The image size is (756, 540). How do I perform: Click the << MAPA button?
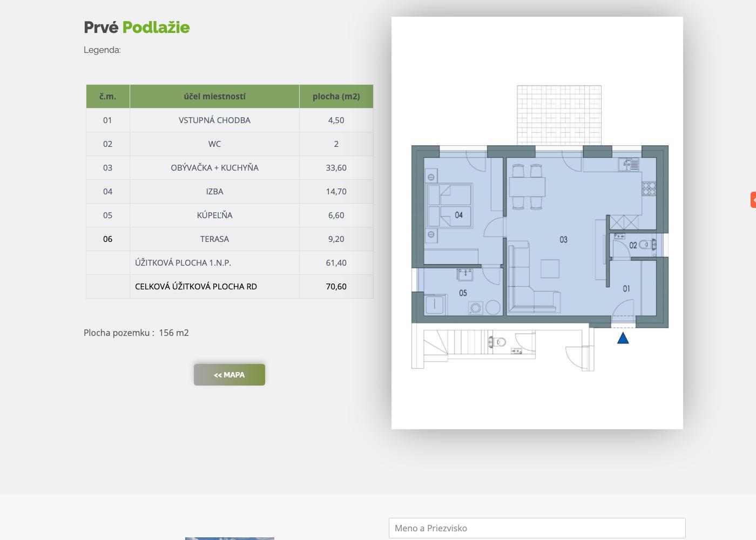[230, 375]
